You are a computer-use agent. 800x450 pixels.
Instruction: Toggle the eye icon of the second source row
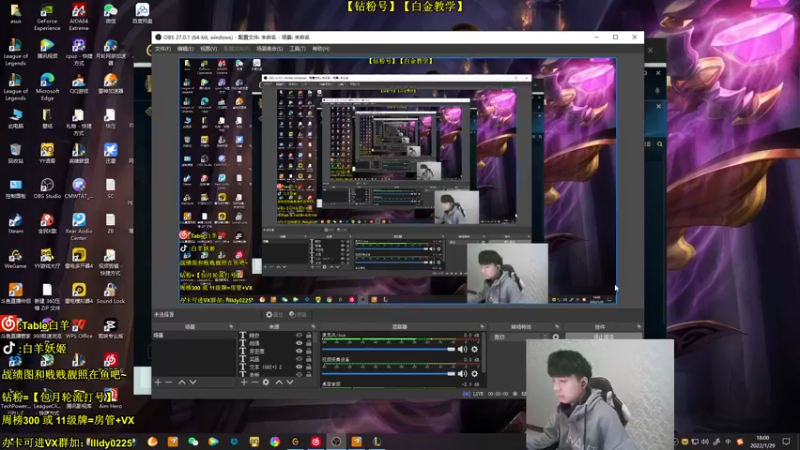(299, 343)
